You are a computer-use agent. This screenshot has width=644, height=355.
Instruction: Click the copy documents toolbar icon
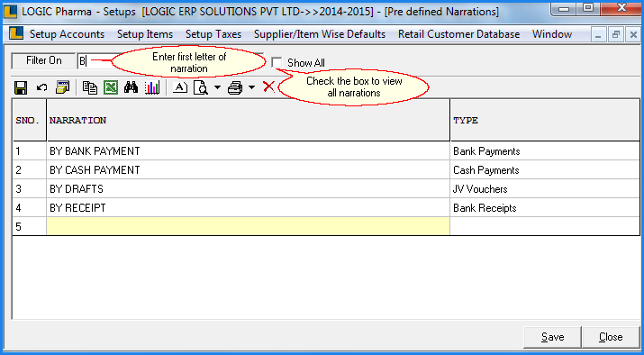click(x=90, y=87)
